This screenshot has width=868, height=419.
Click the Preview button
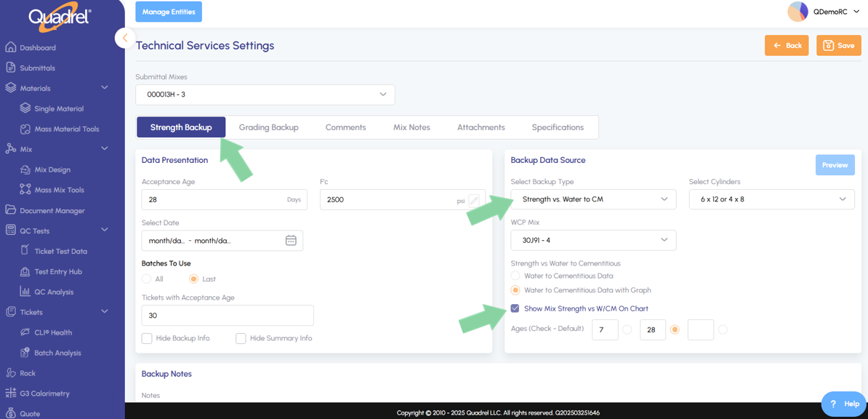coord(835,165)
